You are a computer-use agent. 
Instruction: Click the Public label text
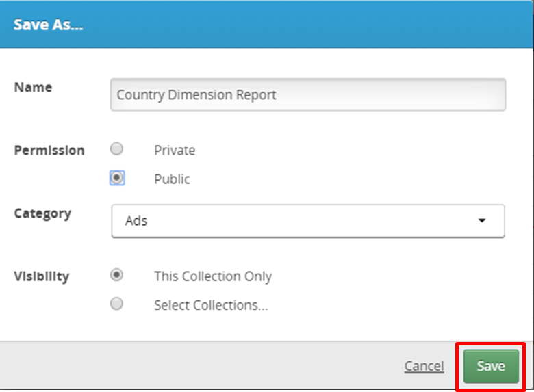click(x=172, y=179)
